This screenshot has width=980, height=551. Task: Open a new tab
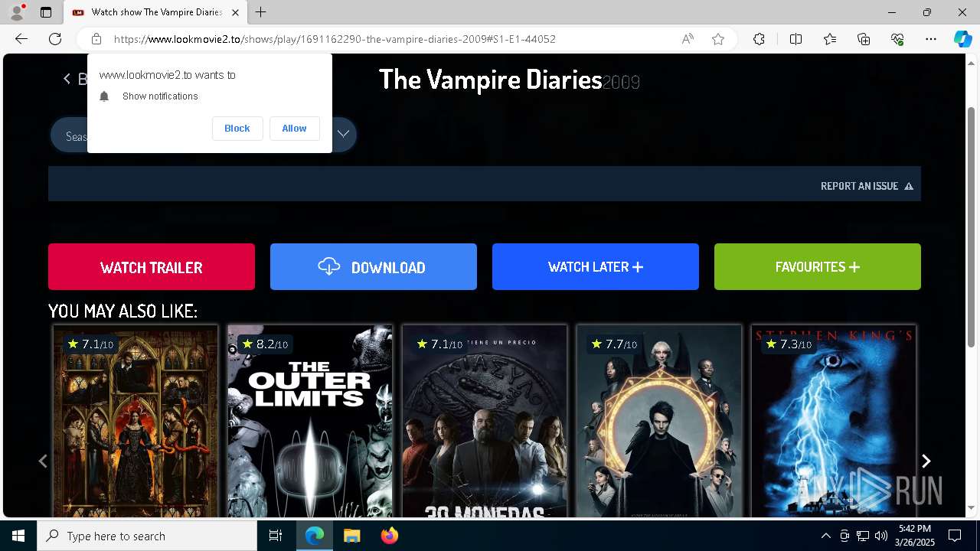pos(261,12)
